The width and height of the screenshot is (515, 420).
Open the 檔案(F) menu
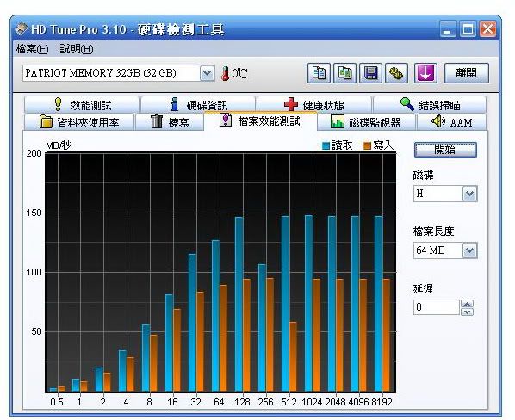coord(32,49)
